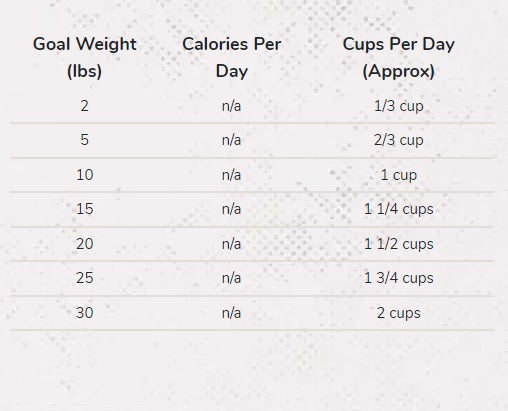Click the n/a calories cell for 30 lbs
Screen dimensions: 508x411
232,313
